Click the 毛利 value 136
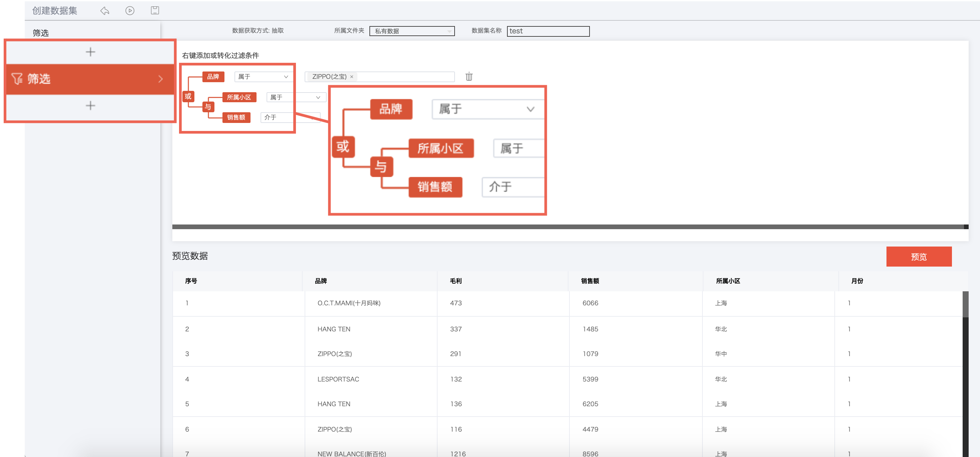The height and width of the screenshot is (457, 980). point(456,404)
